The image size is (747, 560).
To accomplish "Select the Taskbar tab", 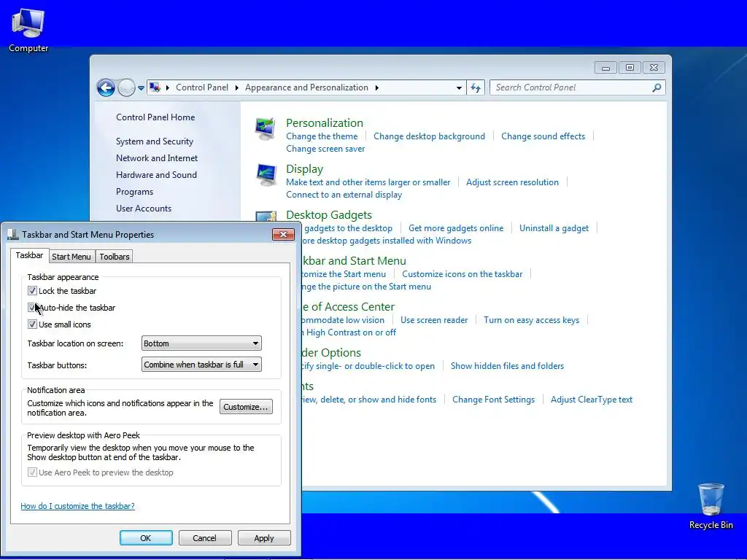I will (29, 255).
